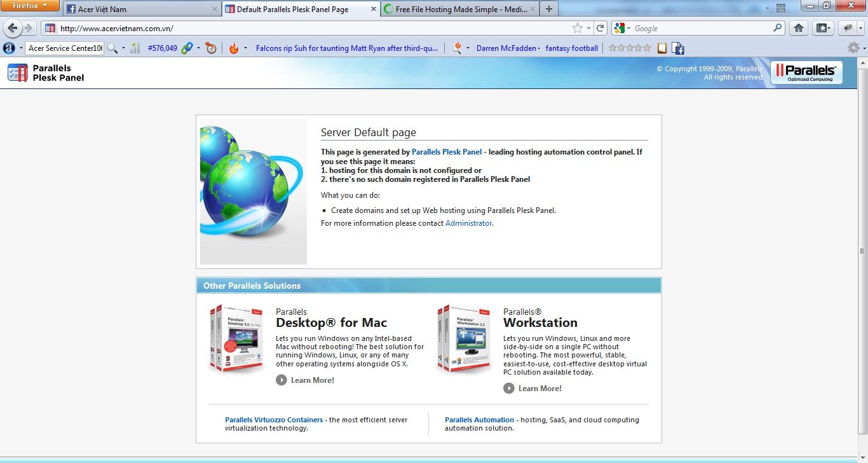Expand the hot searches dropdown arrow
The image size is (868, 463).
tap(468, 48)
